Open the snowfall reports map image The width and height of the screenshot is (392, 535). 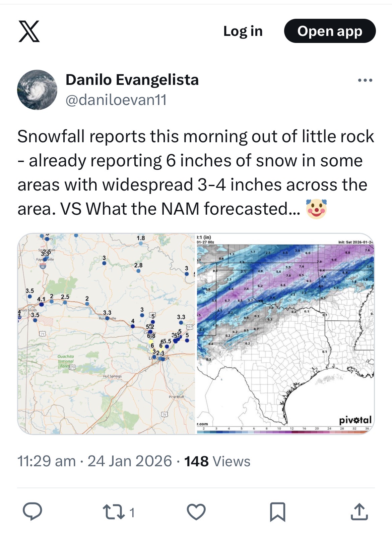pos(106,334)
